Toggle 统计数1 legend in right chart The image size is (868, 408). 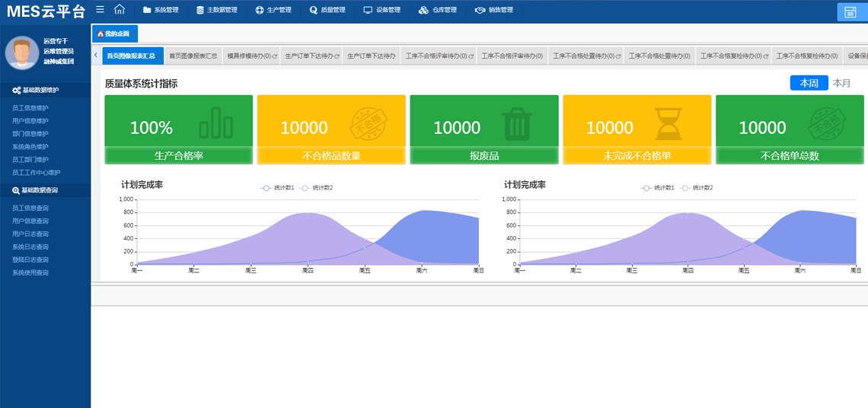pyautogui.click(x=659, y=187)
